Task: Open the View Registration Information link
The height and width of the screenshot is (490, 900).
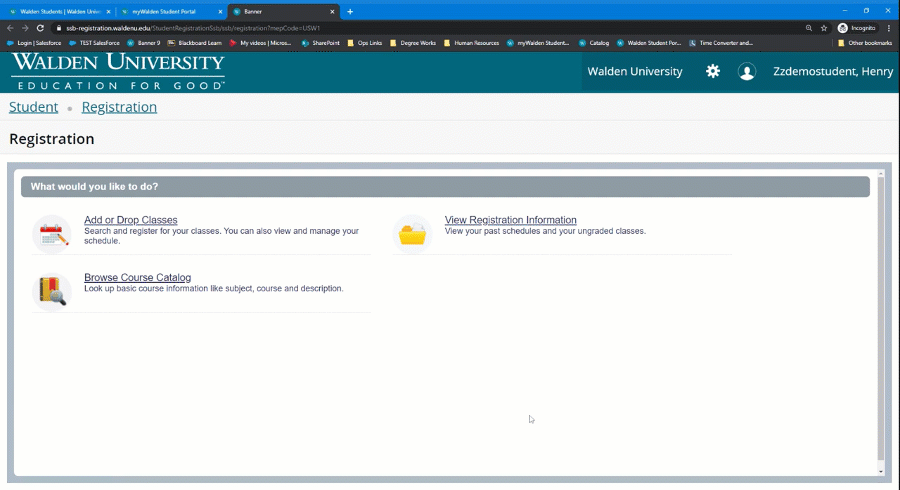Action: [510, 220]
